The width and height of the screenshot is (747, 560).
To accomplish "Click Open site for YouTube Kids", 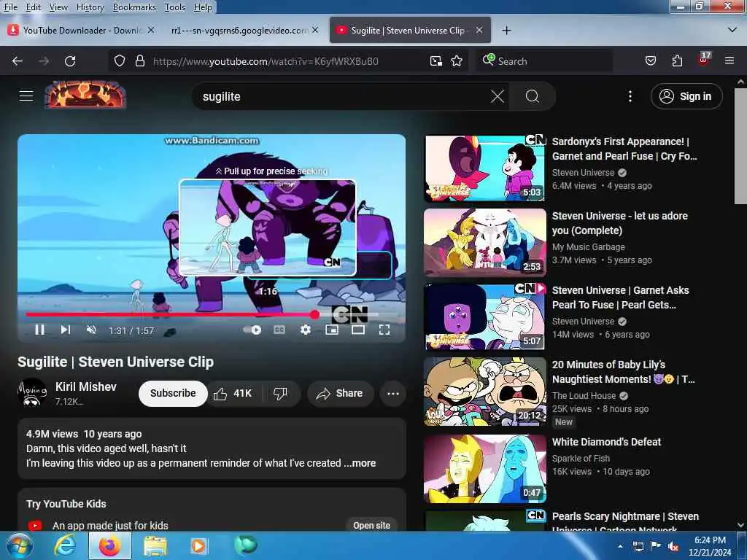I will [x=371, y=525].
